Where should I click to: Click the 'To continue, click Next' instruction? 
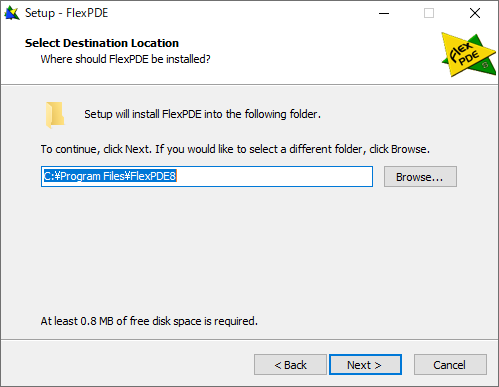tap(235, 149)
